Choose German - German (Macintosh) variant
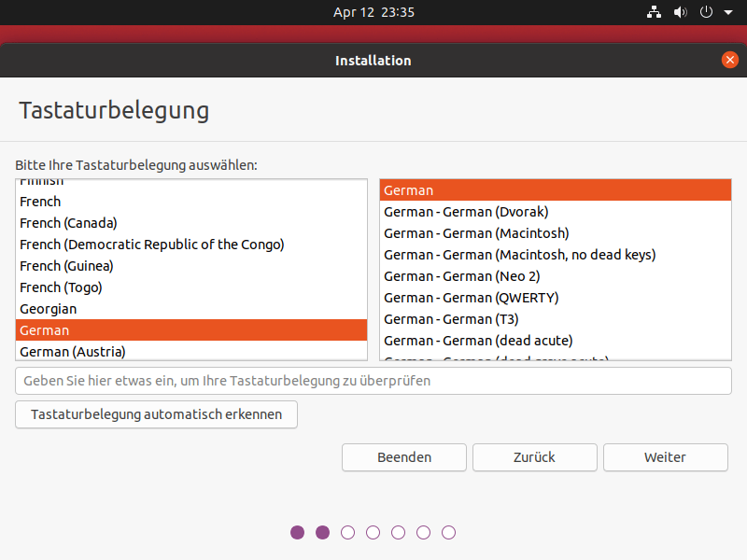Viewport: 747px width, 560px height. pyautogui.click(x=476, y=233)
